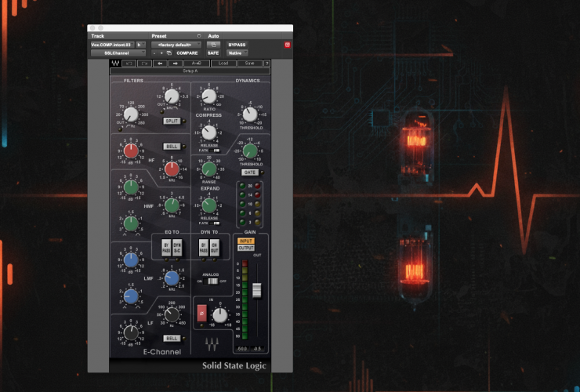
Task: Select next preset with plus button
Action: pyautogui.click(x=161, y=53)
